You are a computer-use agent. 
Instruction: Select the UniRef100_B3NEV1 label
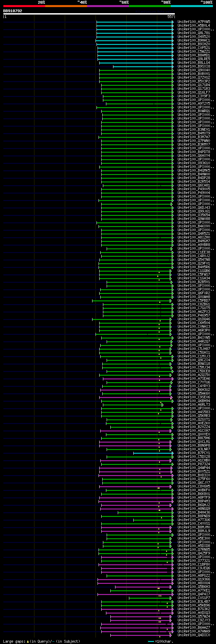click(194, 129)
